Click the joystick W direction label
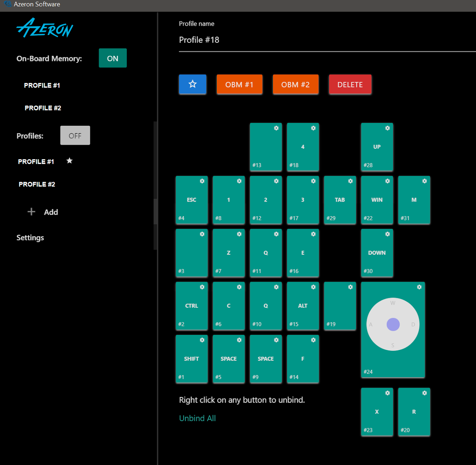 point(393,303)
